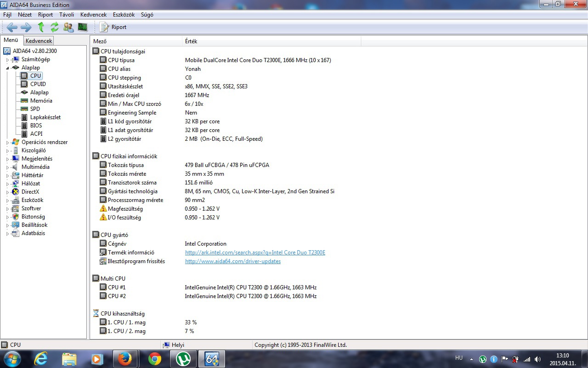Image resolution: width=588 pixels, height=368 pixels.
Task: Open the Súgó menu
Action: (147, 15)
